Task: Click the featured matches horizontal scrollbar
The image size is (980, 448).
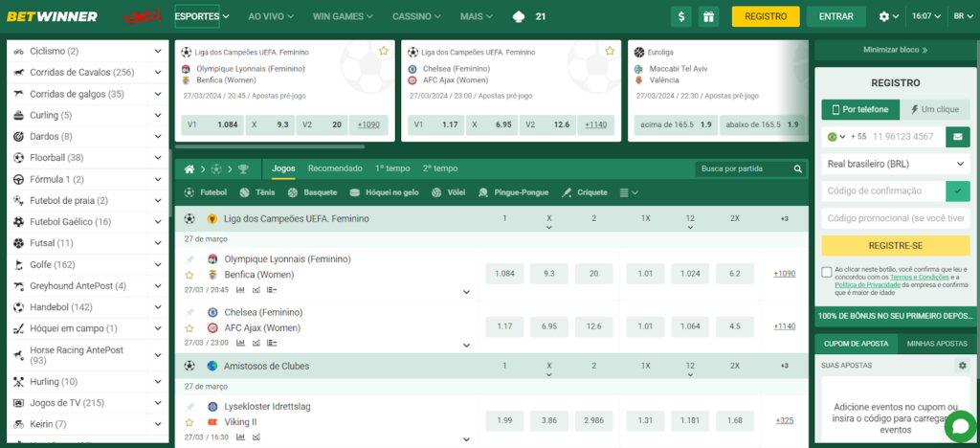Action: pos(270,146)
